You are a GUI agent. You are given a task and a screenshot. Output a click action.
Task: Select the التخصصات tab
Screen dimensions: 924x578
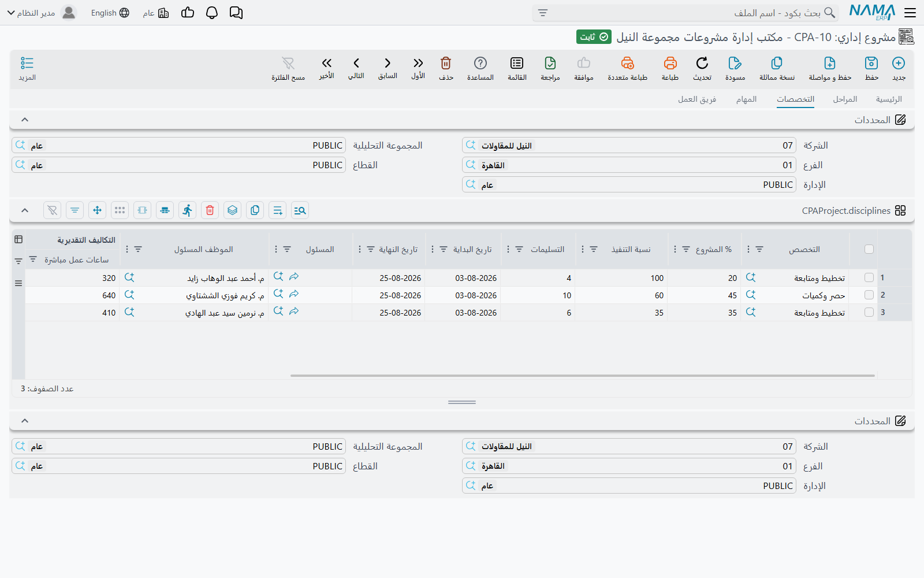tap(795, 99)
